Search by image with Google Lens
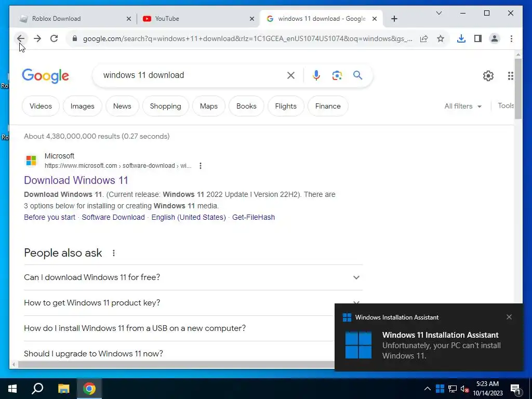Screen dimensions: 532x399 pyautogui.click(x=337, y=75)
